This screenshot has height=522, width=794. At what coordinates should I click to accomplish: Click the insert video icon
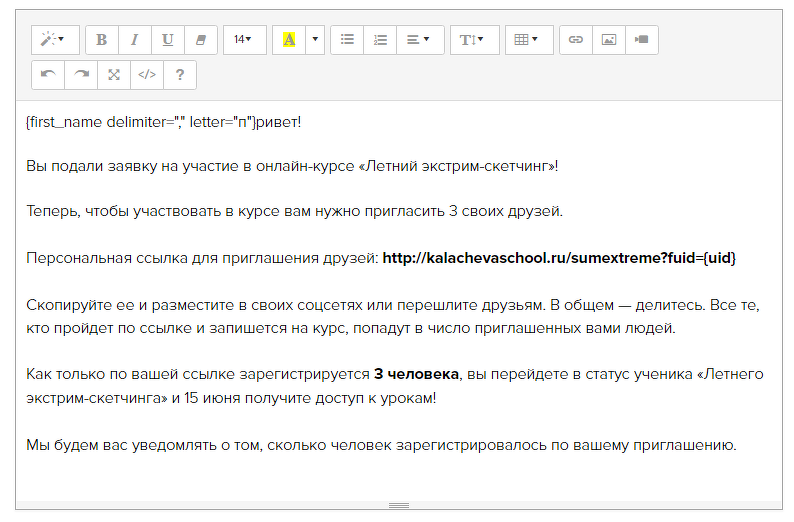(641, 40)
